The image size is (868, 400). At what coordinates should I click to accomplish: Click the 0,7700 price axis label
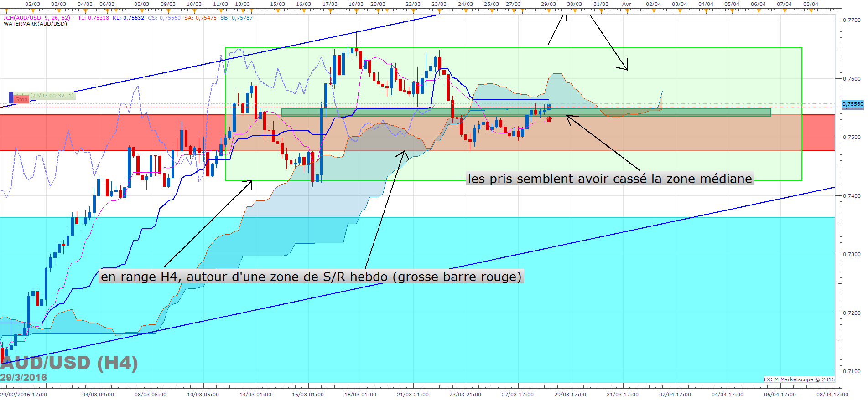[852, 20]
